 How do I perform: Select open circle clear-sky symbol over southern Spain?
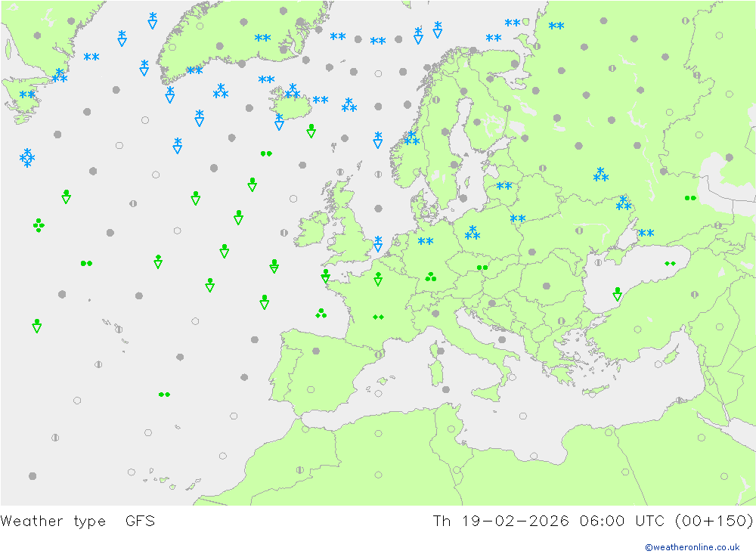(311, 389)
